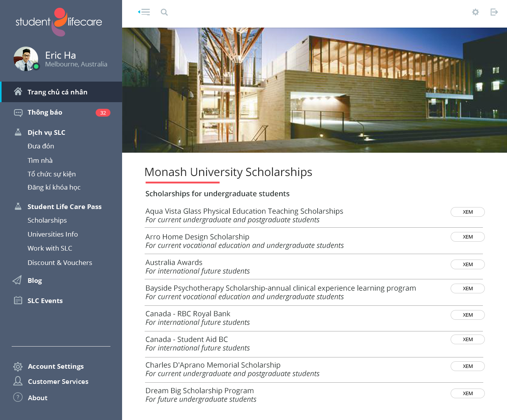Image resolution: width=507 pixels, height=420 pixels.
Task: Open the Tìm nhà submenu item
Action: 40,160
